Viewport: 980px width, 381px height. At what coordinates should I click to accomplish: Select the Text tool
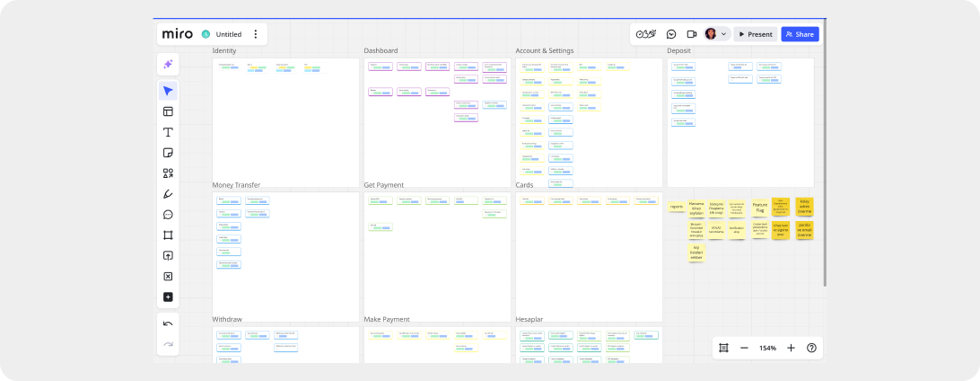pos(168,132)
